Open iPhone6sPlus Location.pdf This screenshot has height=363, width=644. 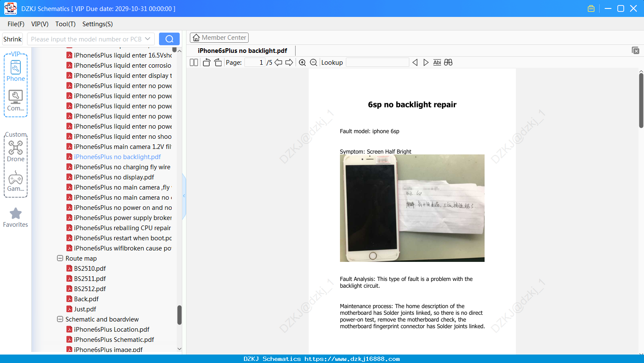112,329
